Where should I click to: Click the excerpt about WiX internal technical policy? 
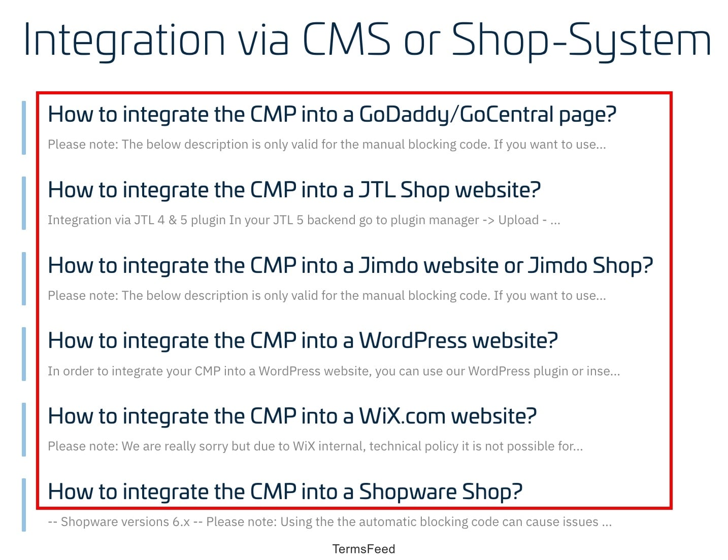[315, 446]
